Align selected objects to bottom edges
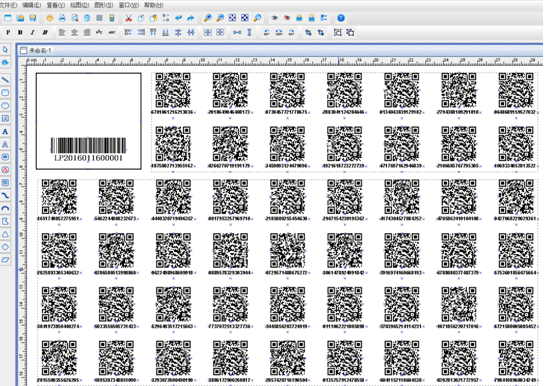The image size is (546, 386). [x=166, y=32]
